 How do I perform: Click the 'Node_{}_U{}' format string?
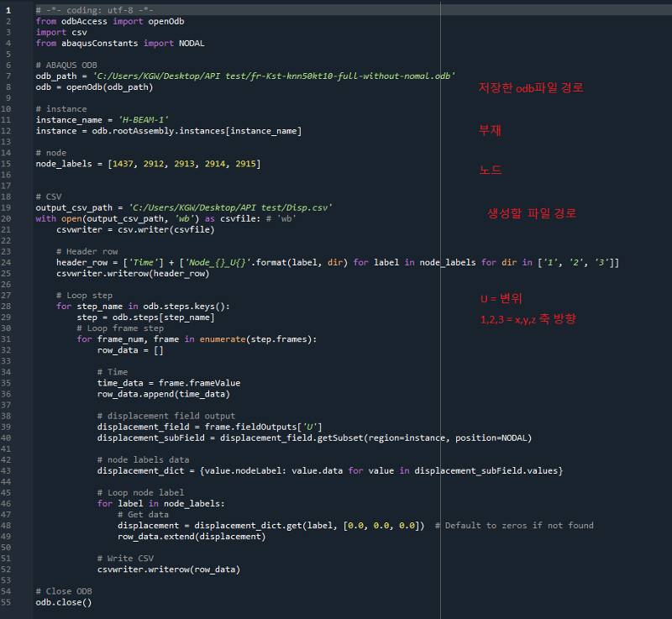218,263
